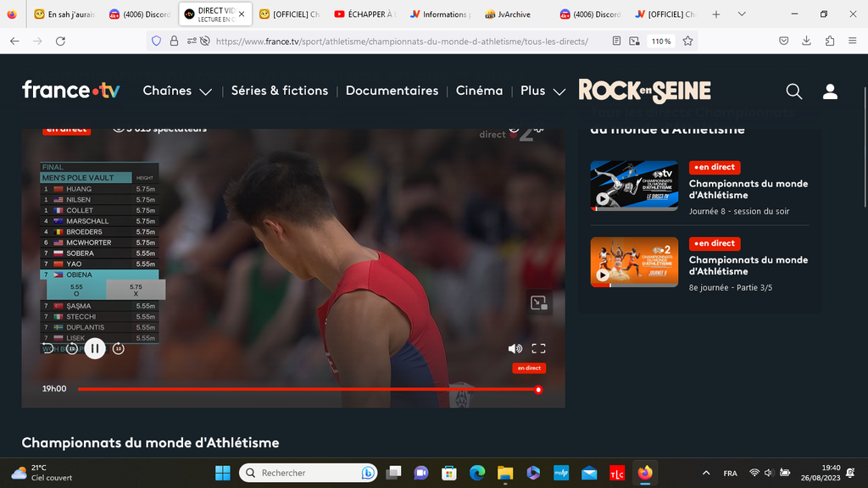Open Journée 8 session du soir thumbnail

tap(634, 186)
